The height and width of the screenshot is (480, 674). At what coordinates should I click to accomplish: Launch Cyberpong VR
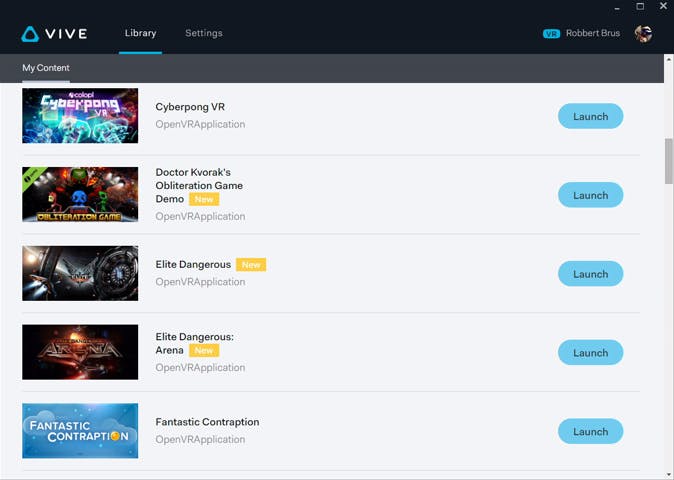pyautogui.click(x=591, y=116)
